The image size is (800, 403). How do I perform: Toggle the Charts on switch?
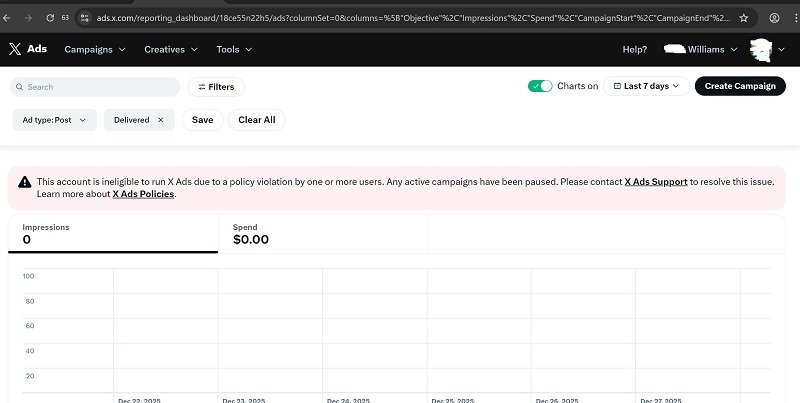coord(540,86)
